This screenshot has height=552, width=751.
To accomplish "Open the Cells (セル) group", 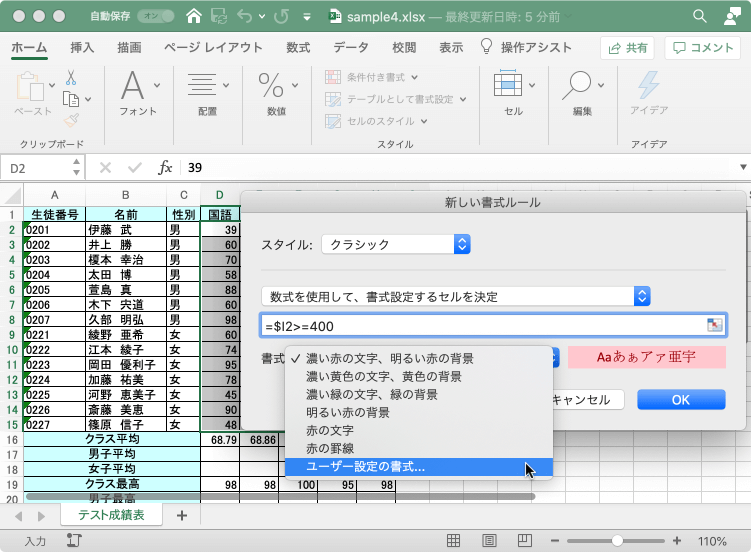I will pos(513,93).
